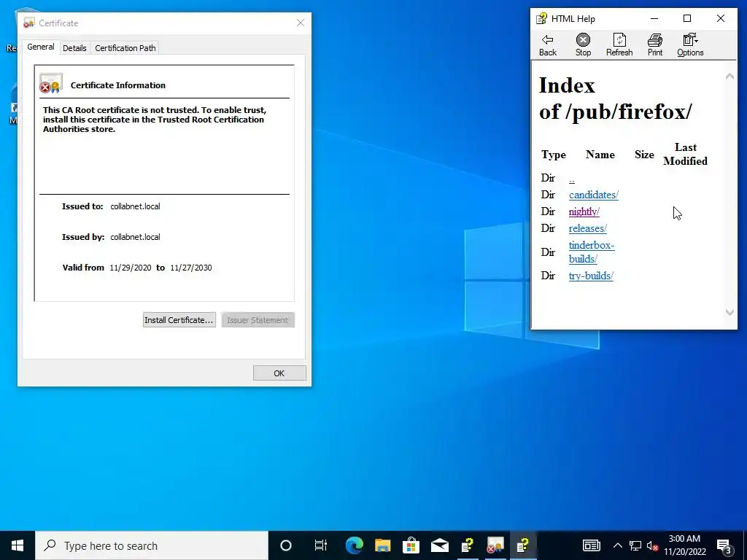Click expiry date 11/27/2030
The image size is (747, 560).
click(191, 268)
